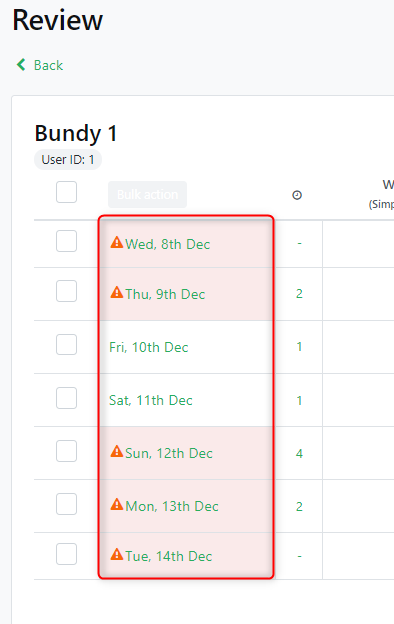Click the clock icon column header
The height and width of the screenshot is (624, 394).
(x=297, y=195)
